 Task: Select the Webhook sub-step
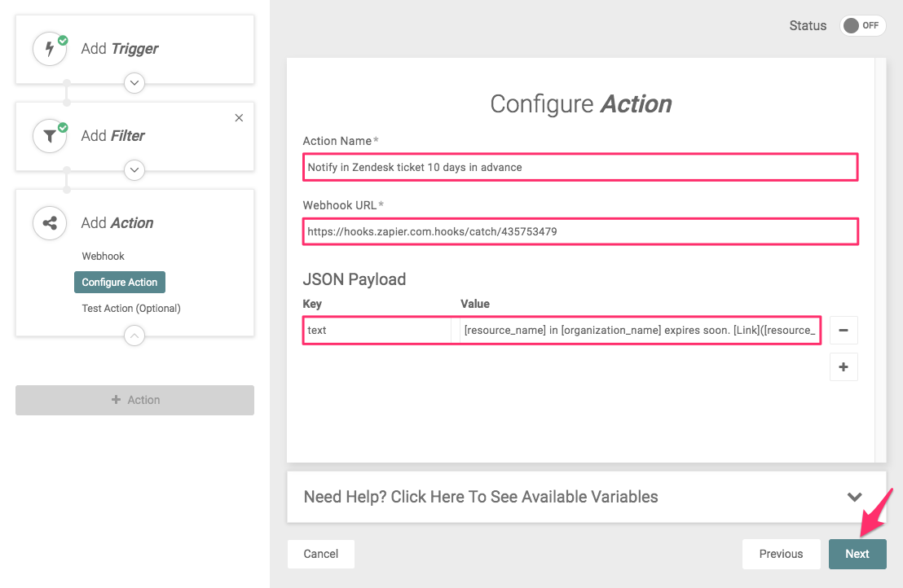(104, 257)
